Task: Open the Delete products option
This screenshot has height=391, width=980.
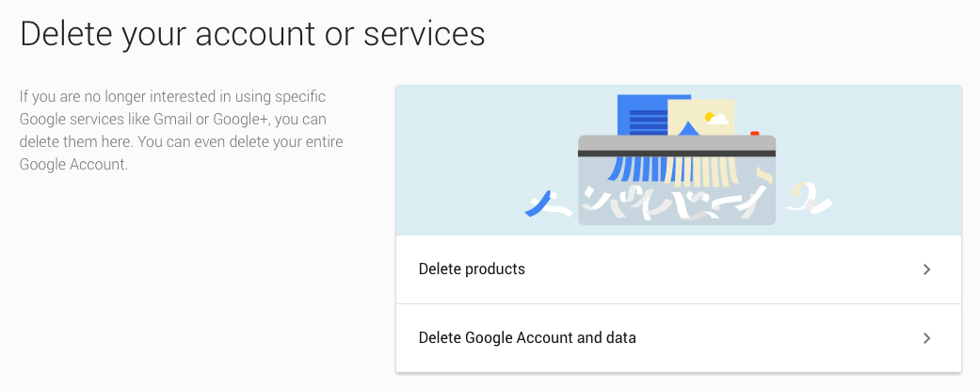Action: pyautogui.click(x=472, y=269)
